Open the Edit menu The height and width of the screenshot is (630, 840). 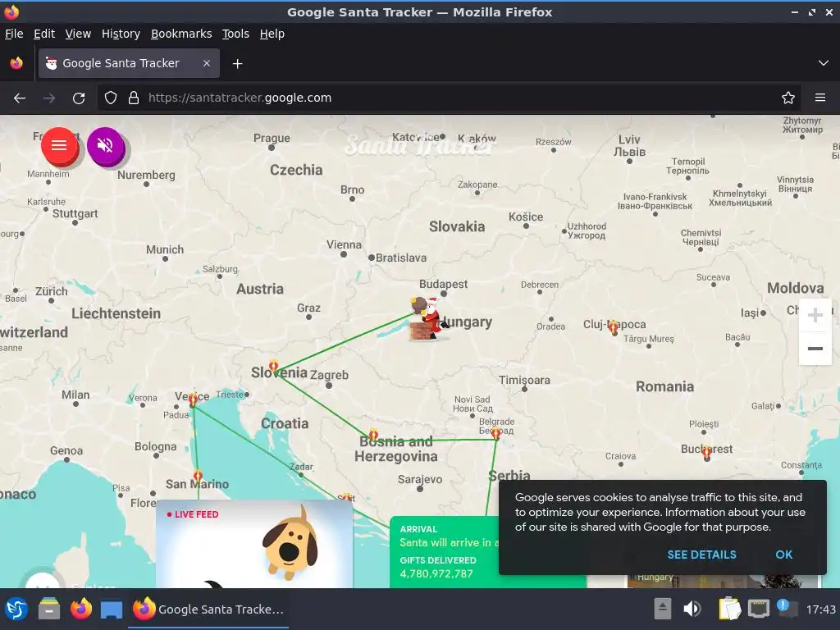point(44,34)
